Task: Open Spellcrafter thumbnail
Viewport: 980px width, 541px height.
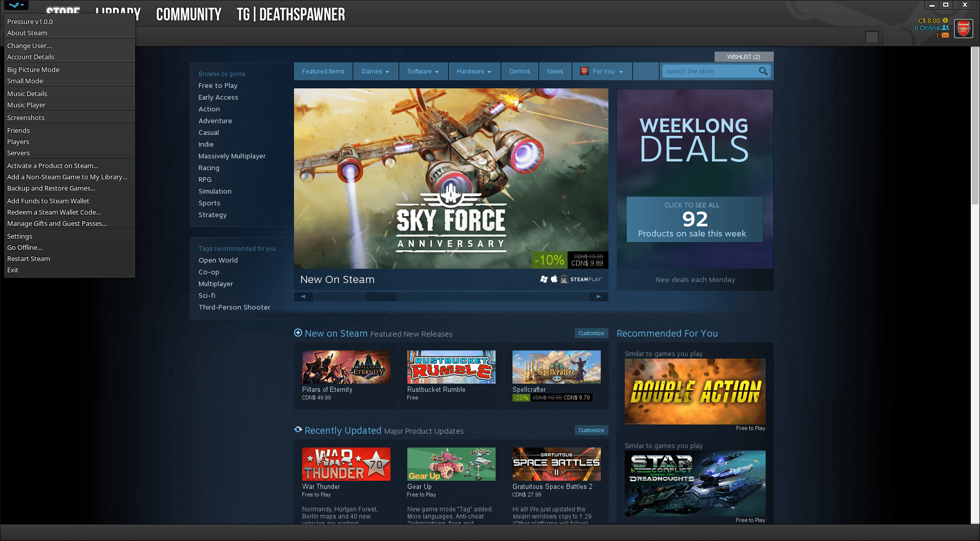Action: pos(556,367)
